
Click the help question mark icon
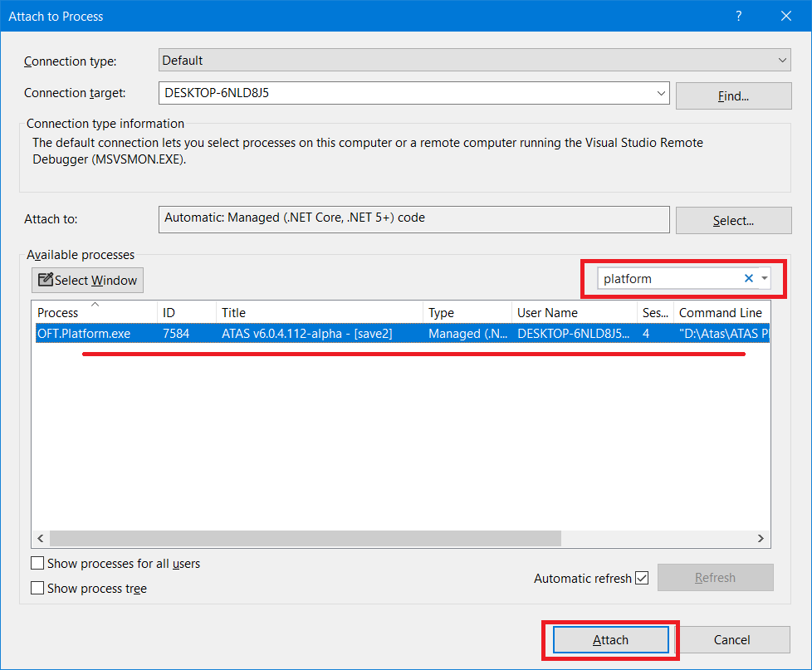tap(738, 16)
